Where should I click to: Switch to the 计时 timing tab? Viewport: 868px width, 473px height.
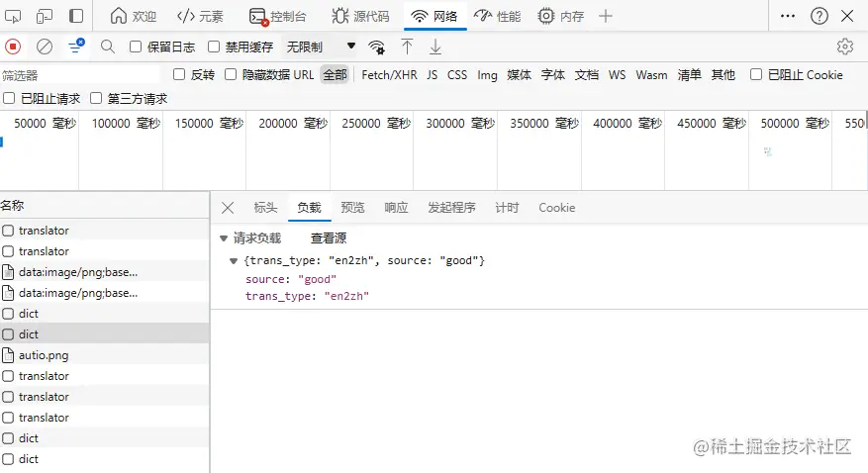[x=507, y=208]
